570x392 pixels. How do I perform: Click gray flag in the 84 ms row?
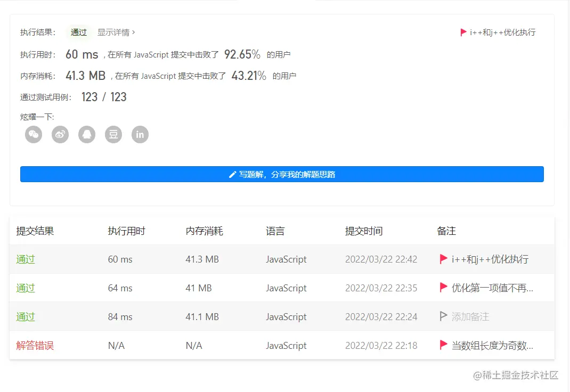[443, 316]
